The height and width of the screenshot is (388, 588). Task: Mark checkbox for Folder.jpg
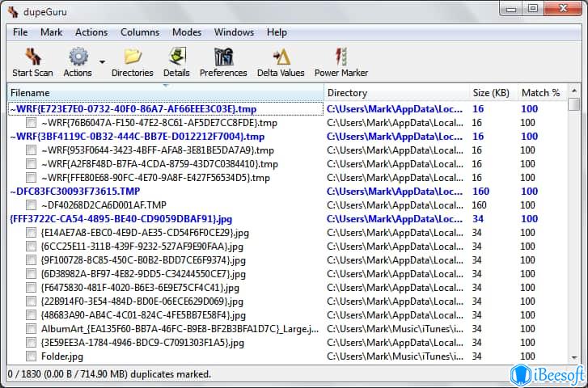point(31,356)
